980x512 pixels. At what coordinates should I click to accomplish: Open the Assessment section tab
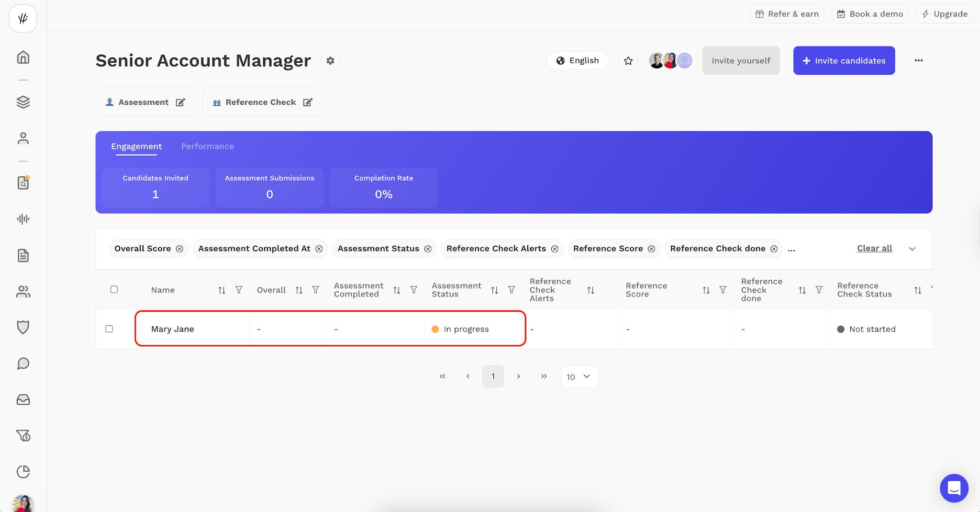pyautogui.click(x=145, y=102)
